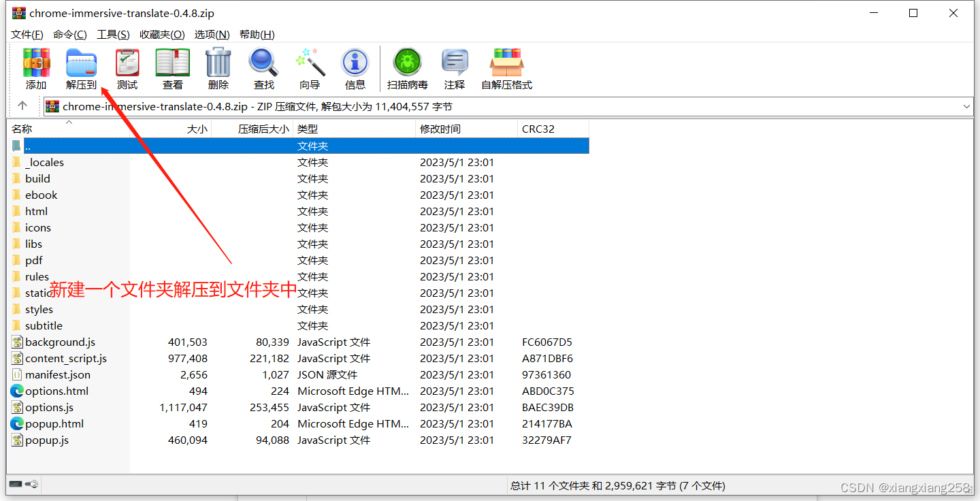Click the 添加 (Add) toolbar icon
Image resolution: width=980 pixels, height=501 pixels.
pyautogui.click(x=36, y=63)
